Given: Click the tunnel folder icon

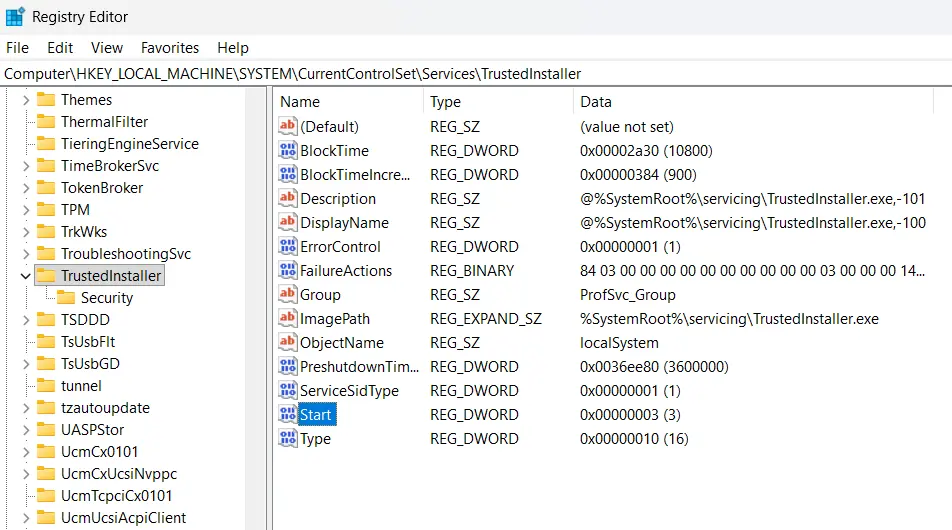Looking at the screenshot, I should pos(46,386).
